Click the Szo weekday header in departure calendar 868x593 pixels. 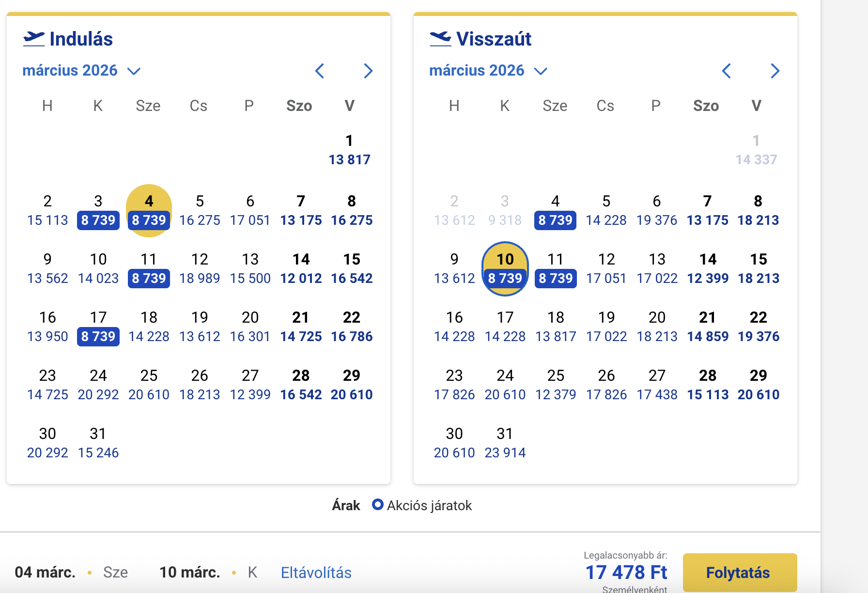coord(299,106)
